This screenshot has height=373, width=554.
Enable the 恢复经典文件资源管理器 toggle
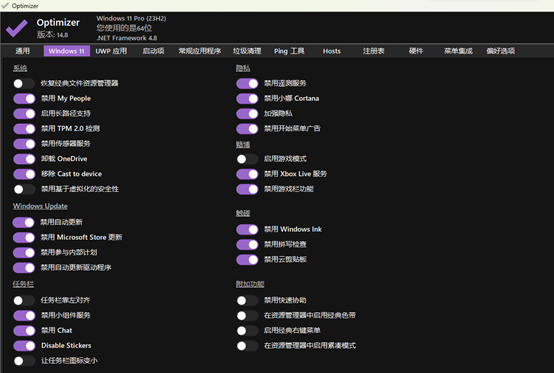[x=24, y=83]
